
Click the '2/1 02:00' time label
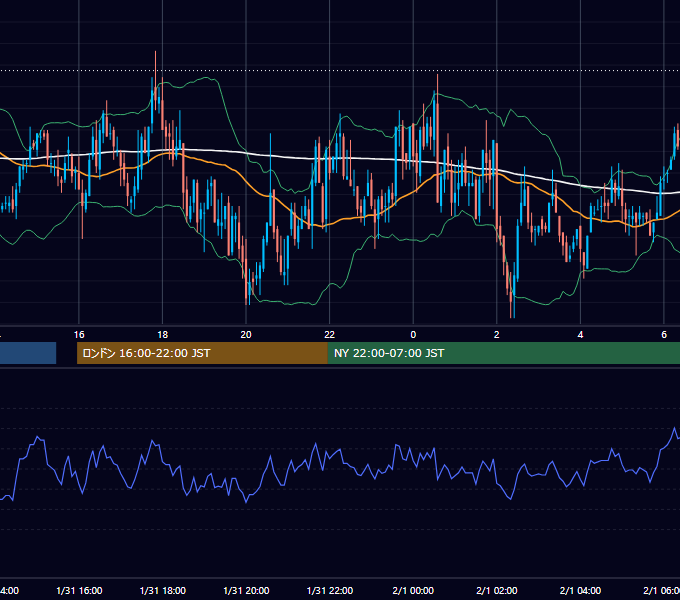(x=497, y=590)
